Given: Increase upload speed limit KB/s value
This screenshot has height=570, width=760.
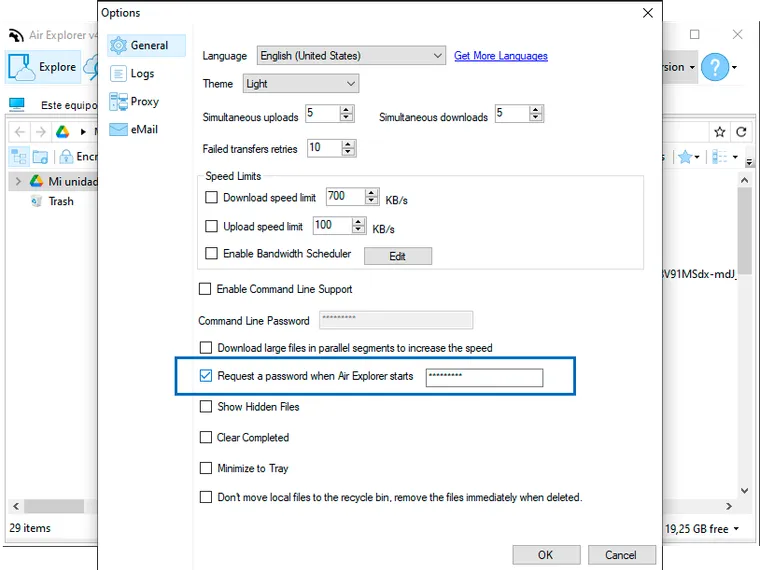Looking at the screenshot, I should coord(358,222).
